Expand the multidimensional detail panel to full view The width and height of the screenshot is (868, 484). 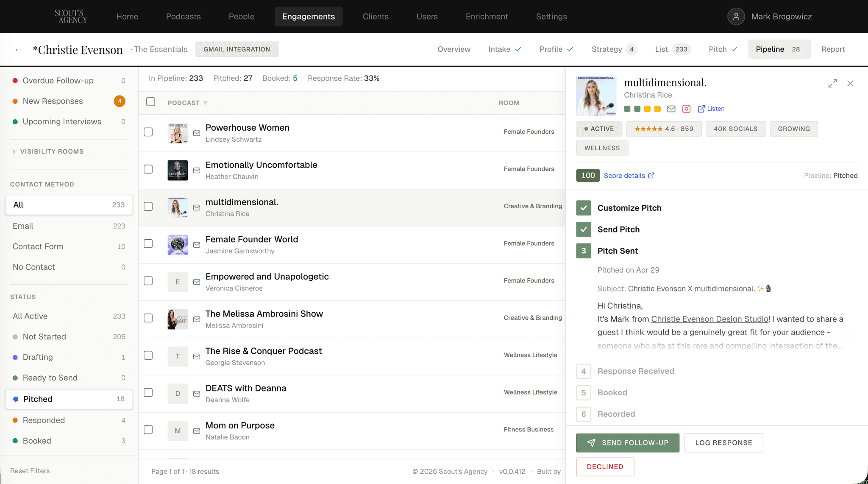click(832, 84)
